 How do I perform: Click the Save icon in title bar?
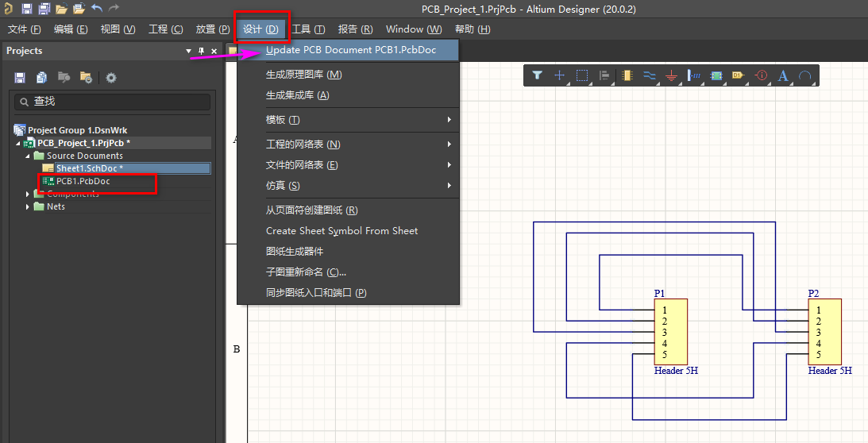(26, 8)
